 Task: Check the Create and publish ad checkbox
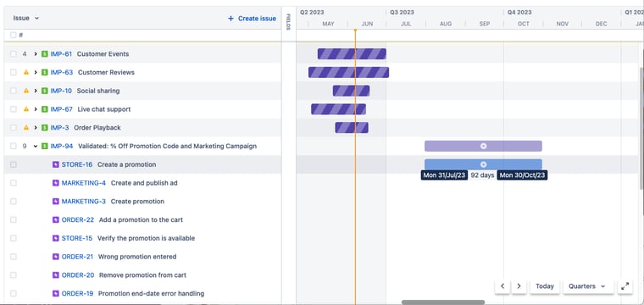tap(14, 183)
